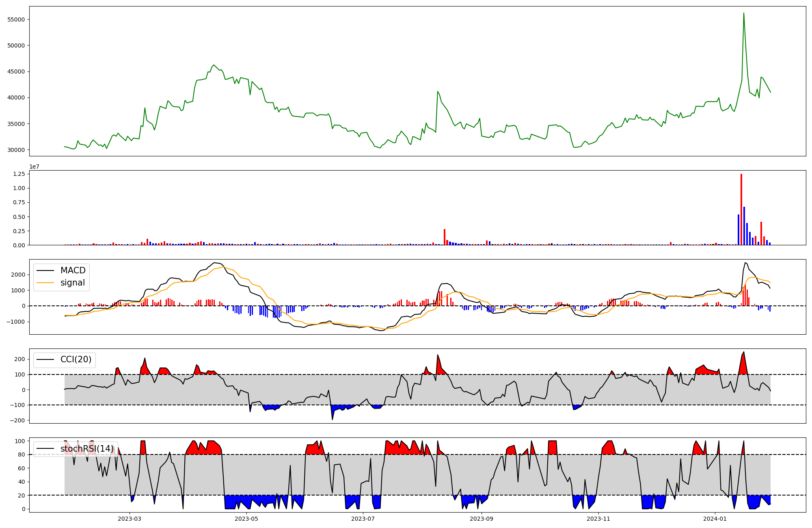Click the 80 stochRSI axis label
812x528 pixels.
coord(21,454)
